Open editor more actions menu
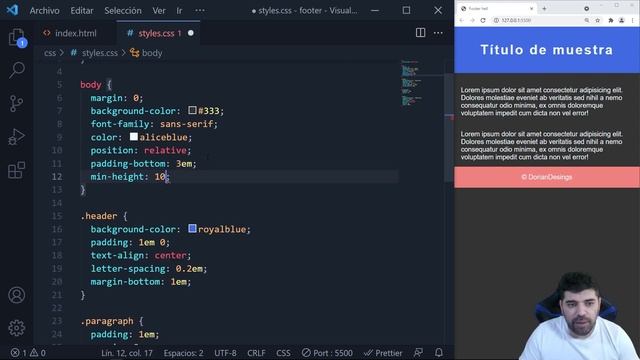640x360 pixels. (438, 33)
